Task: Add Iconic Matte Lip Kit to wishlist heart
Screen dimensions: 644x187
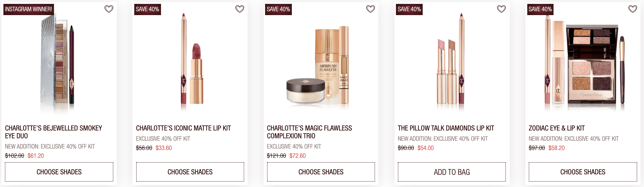Action: point(240,9)
